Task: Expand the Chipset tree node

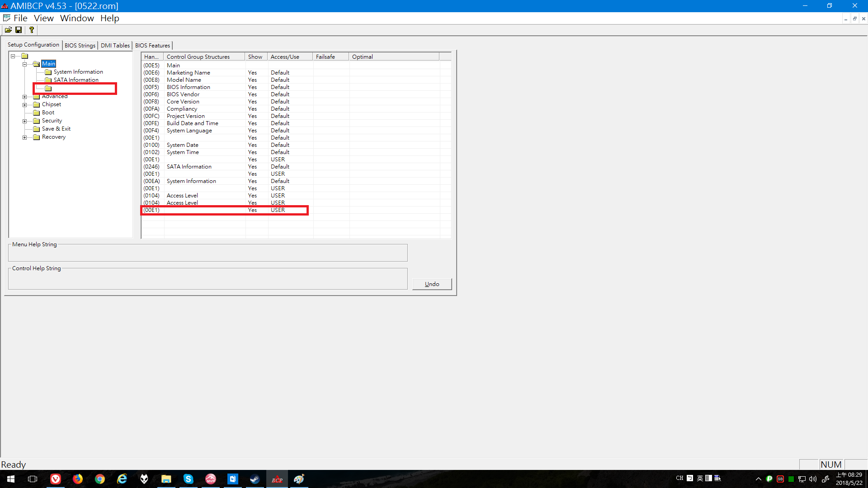Action: pyautogui.click(x=25, y=105)
